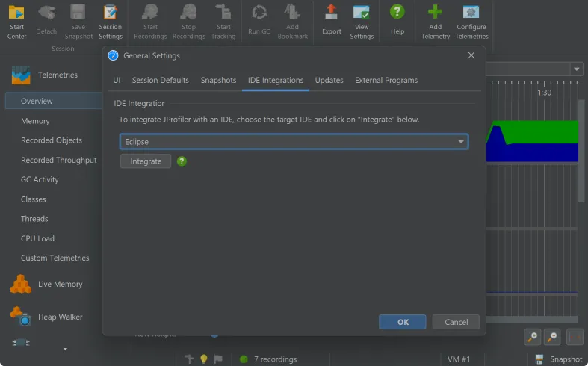Click the fit-to-window chart button
The height and width of the screenshot is (366, 588).
(x=574, y=337)
